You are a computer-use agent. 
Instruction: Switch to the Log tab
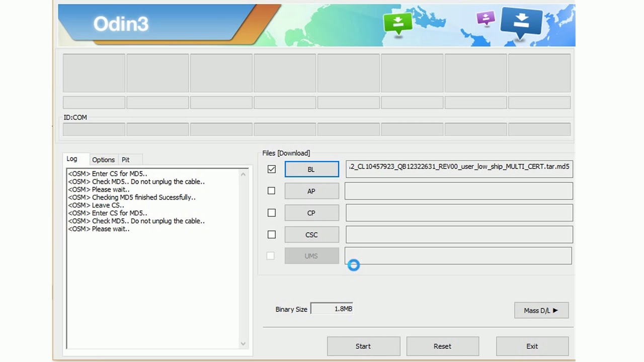coord(72,159)
